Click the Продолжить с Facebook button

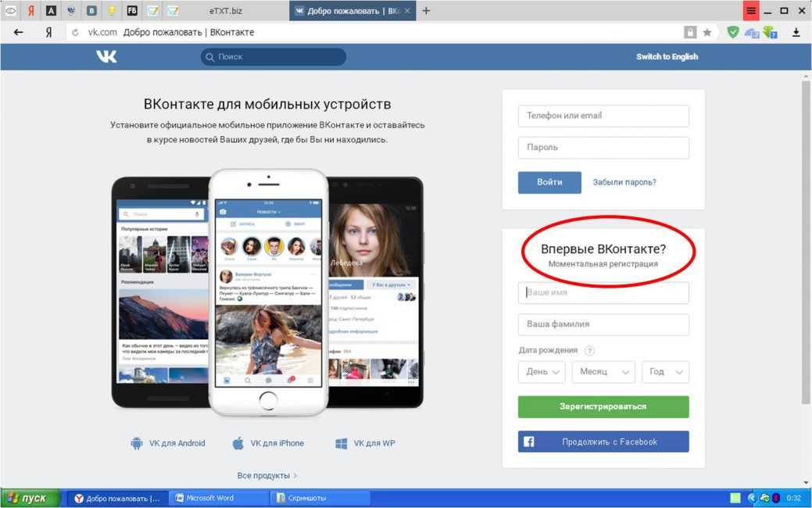pyautogui.click(x=603, y=442)
